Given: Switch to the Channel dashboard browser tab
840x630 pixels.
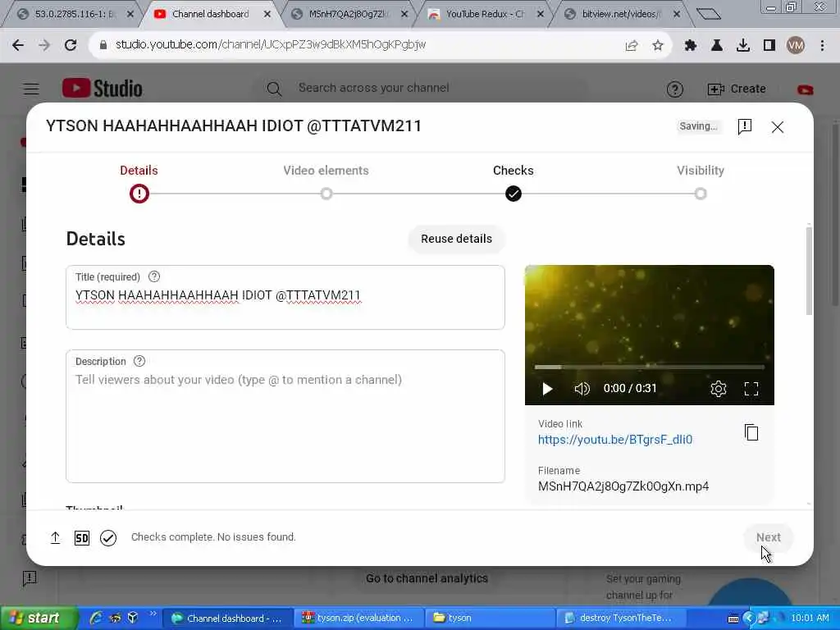Looking at the screenshot, I should (x=211, y=15).
